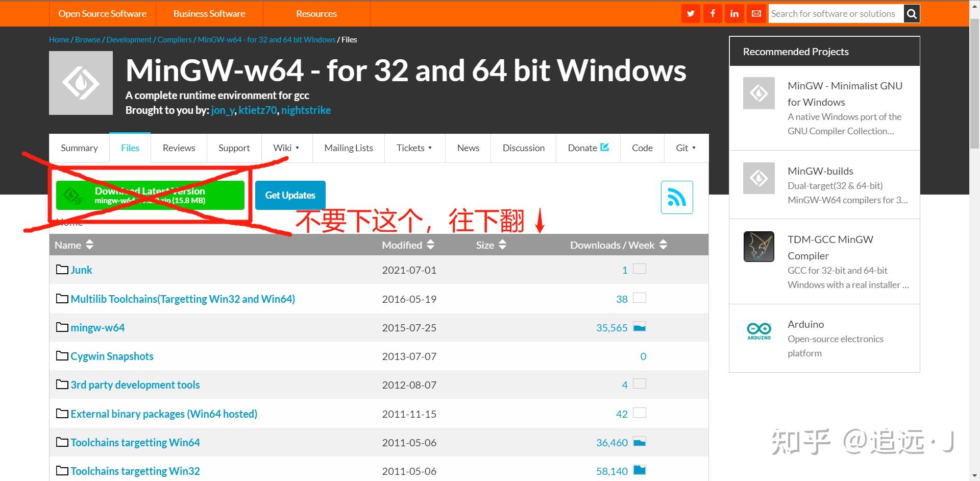Click the MinGW-w64 project logo
The height and width of the screenshot is (481, 980).
(81, 82)
